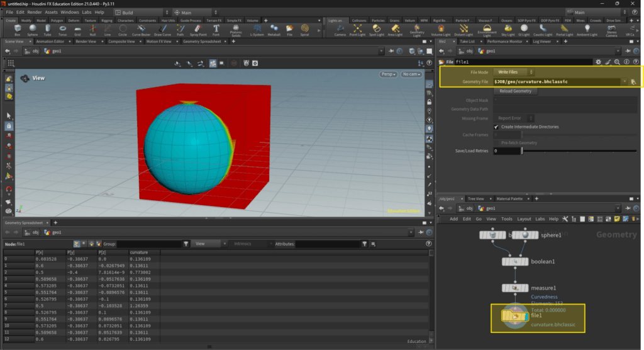Viewport: 644px width, 350px height.
Task: Click the spreadsheet Group input field
Action: coord(149,244)
